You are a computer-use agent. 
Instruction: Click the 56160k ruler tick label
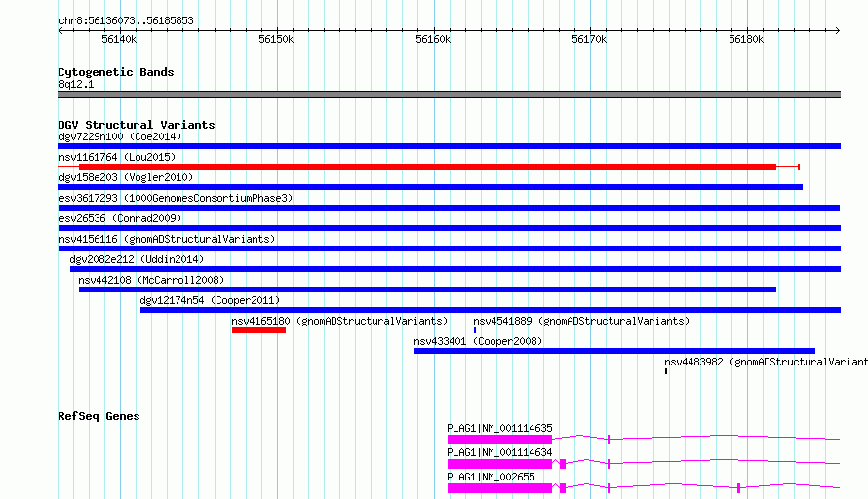[433, 40]
